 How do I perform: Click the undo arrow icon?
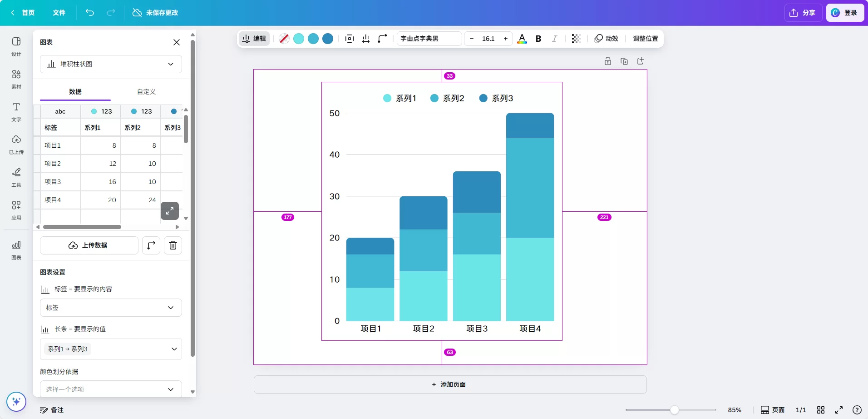90,13
